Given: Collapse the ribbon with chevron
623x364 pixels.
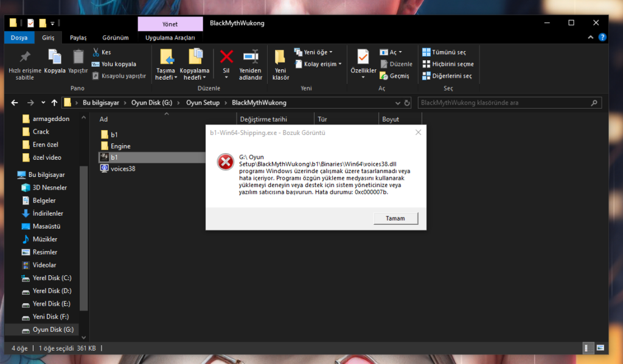Looking at the screenshot, I should click(590, 37).
